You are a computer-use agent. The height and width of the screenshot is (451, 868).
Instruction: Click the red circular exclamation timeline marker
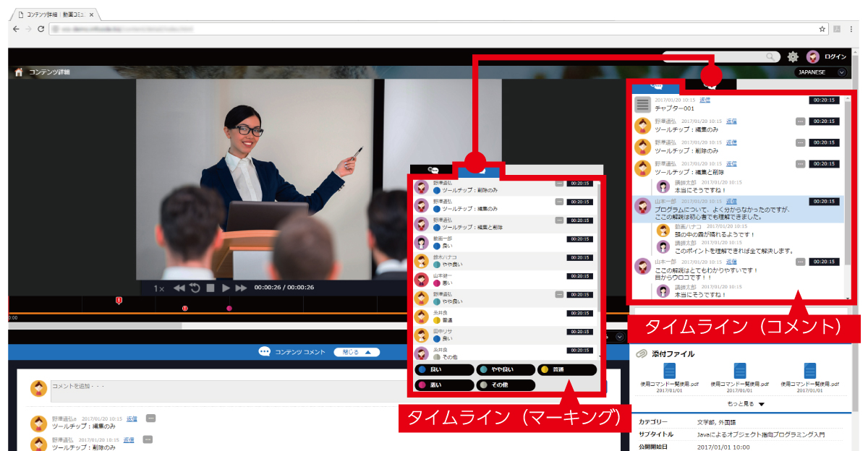click(x=185, y=309)
